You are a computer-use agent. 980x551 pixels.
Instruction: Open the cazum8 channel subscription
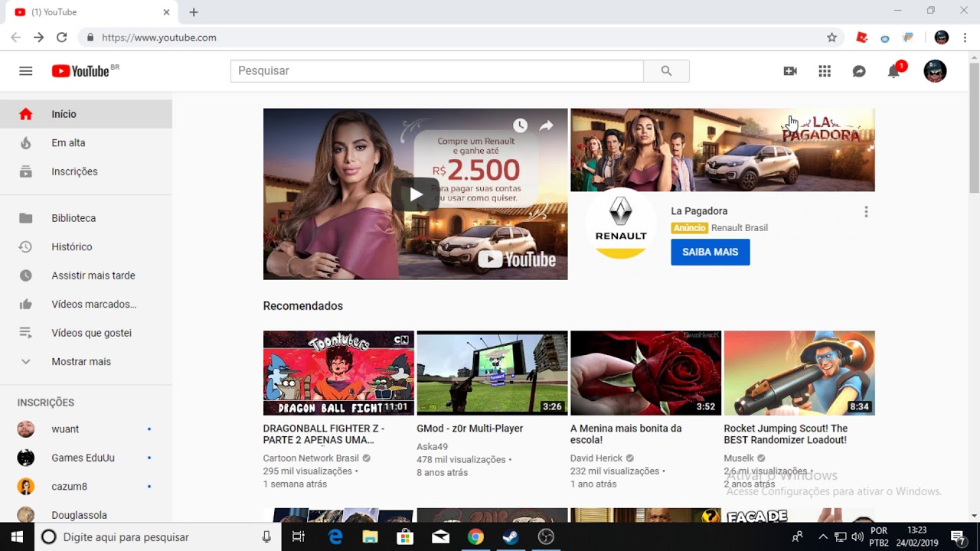pyautogui.click(x=86, y=487)
